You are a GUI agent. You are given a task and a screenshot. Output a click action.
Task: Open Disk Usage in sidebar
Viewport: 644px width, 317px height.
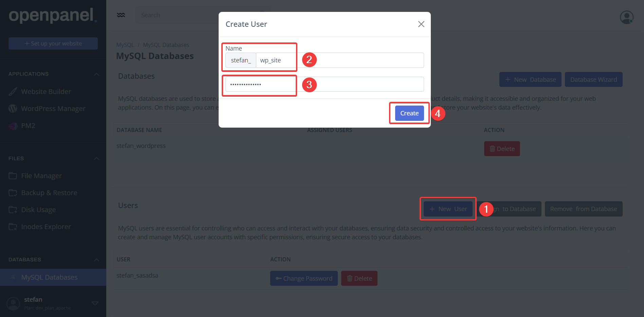[x=38, y=210]
